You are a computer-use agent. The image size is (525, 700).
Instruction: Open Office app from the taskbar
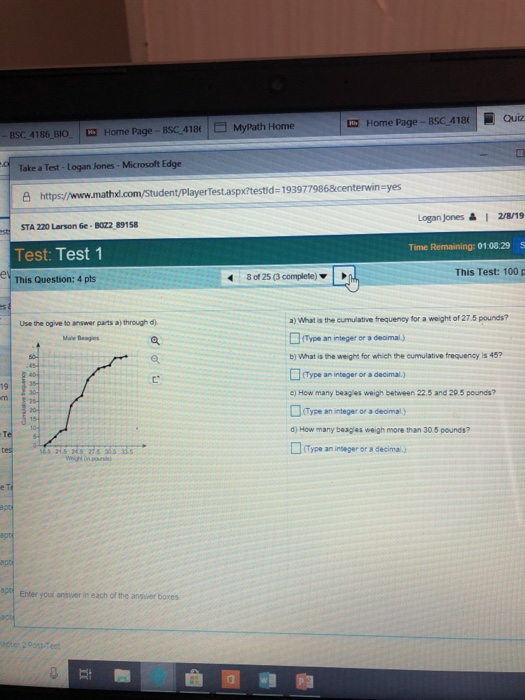[x=230, y=680]
